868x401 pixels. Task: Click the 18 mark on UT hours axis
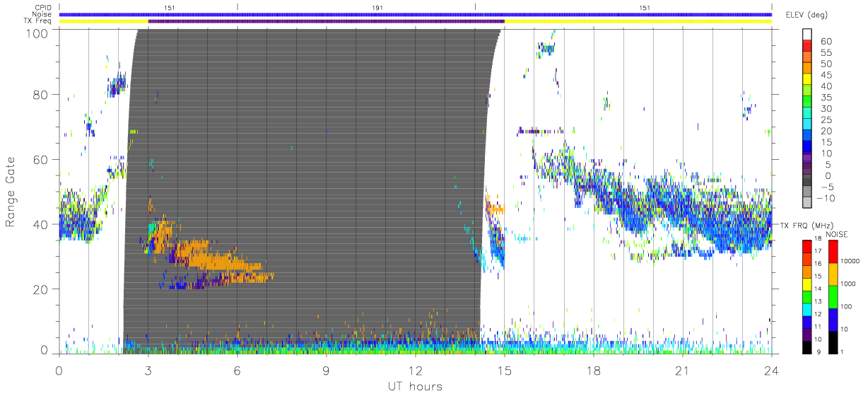(594, 370)
